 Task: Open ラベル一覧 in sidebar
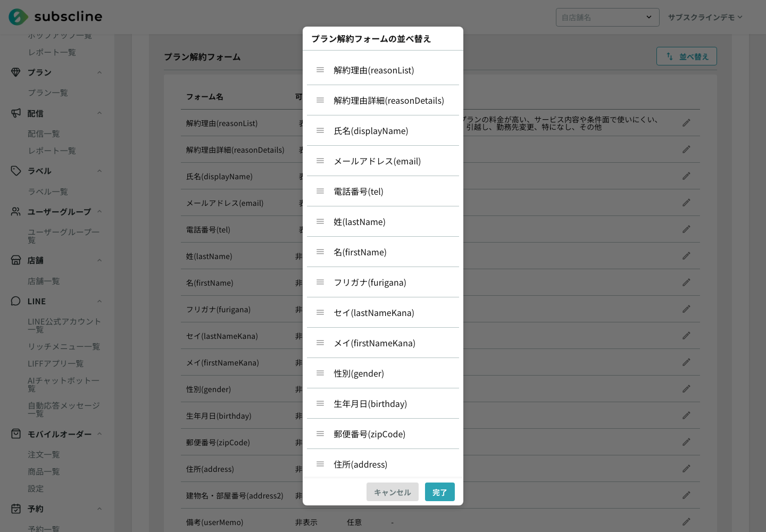(48, 192)
